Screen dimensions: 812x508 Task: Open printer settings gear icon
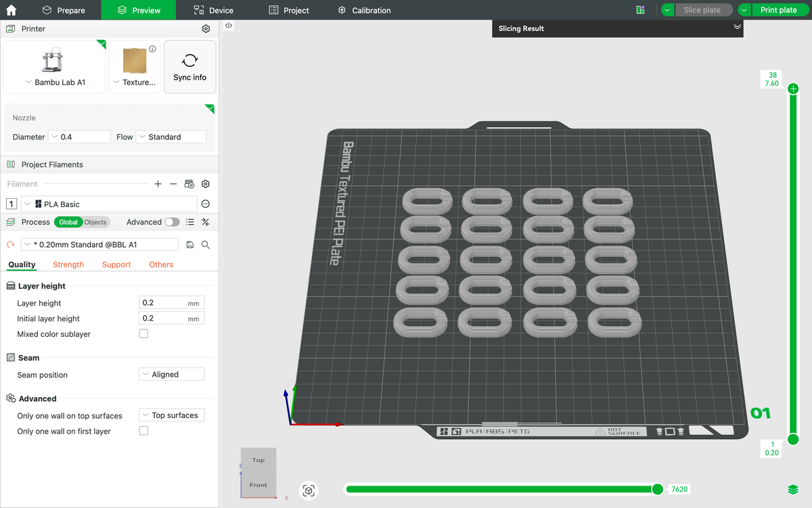pyautogui.click(x=206, y=29)
